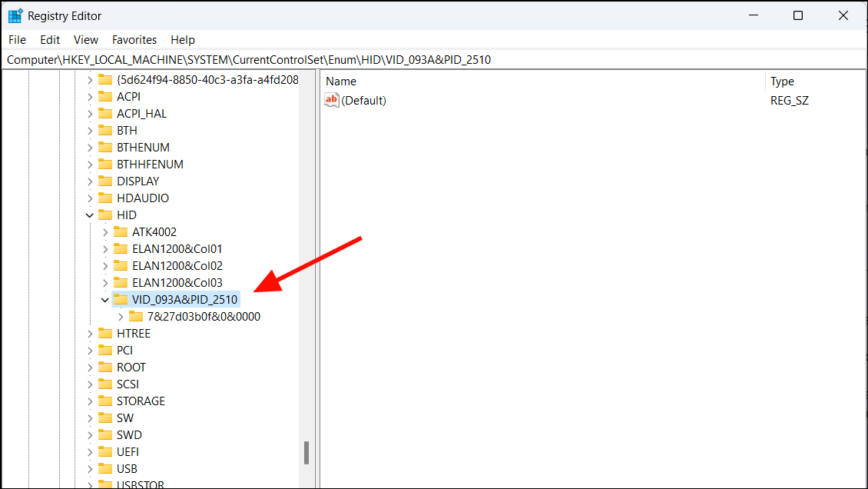Image resolution: width=868 pixels, height=489 pixels.
Task: Click the BTHENUM folder icon
Action: (x=104, y=147)
